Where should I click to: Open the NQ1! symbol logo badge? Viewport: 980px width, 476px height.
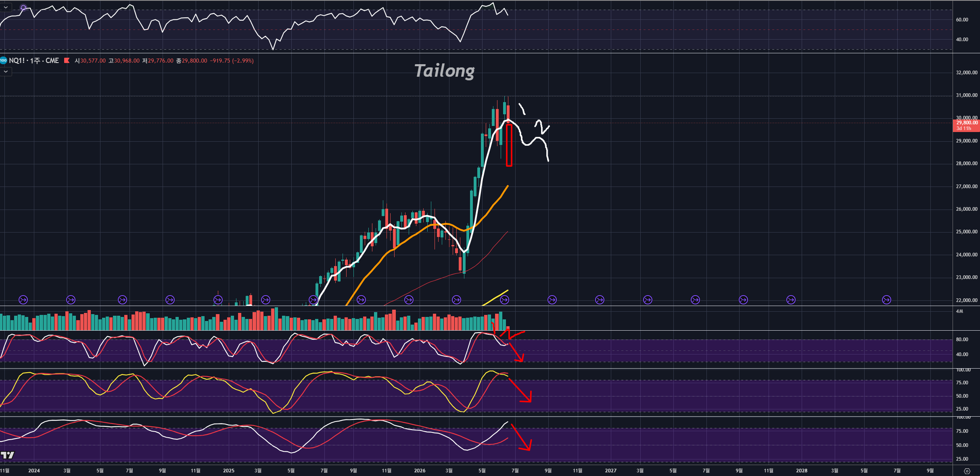(x=4, y=61)
